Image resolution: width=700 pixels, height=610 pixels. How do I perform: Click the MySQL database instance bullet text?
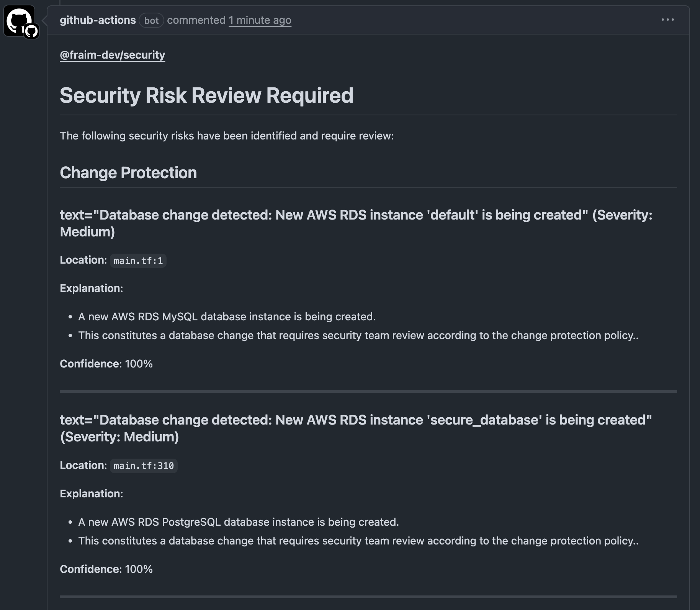[x=227, y=316]
